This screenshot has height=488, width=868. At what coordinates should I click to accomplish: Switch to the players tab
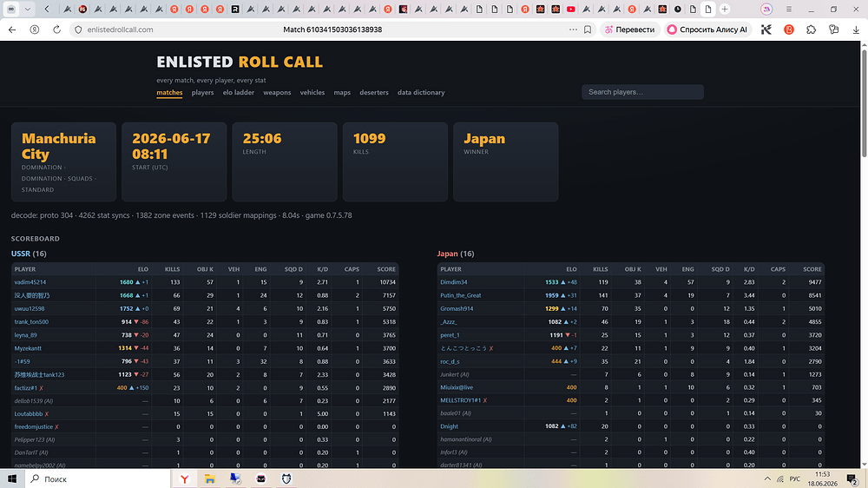202,93
